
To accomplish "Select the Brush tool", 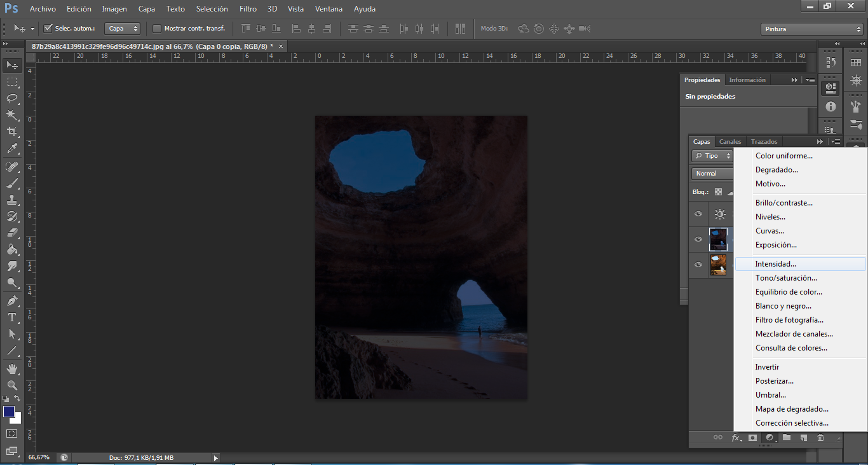I will pos(12,183).
